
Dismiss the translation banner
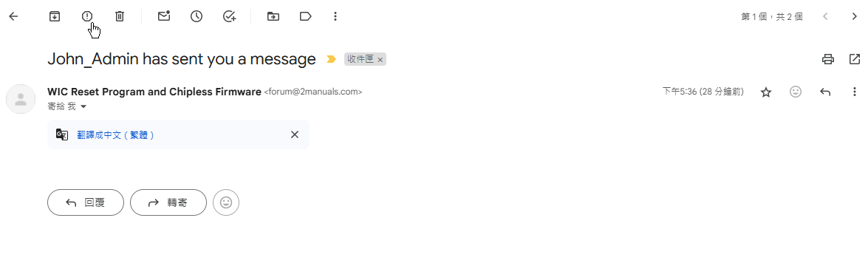click(295, 134)
